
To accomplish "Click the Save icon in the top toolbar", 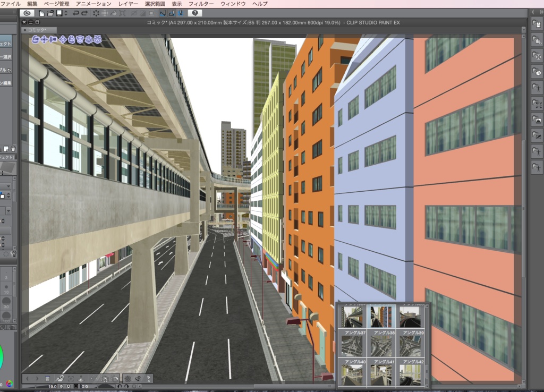I will tap(59, 13).
